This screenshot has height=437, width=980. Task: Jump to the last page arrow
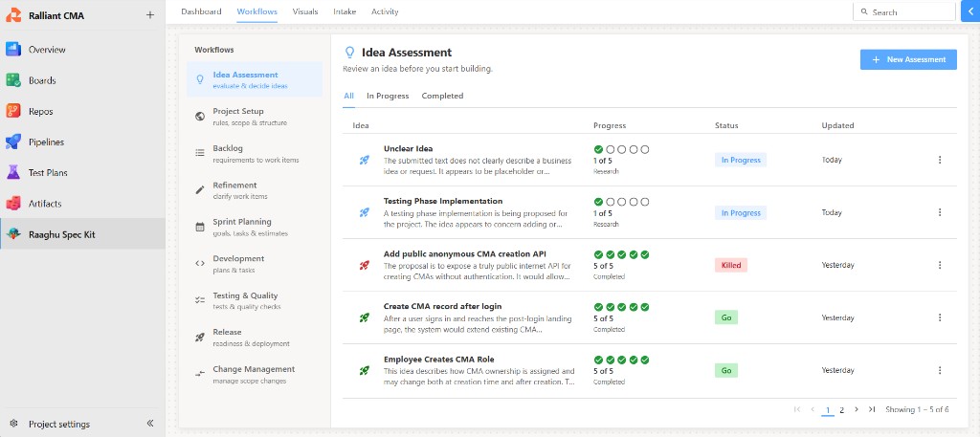(871, 409)
